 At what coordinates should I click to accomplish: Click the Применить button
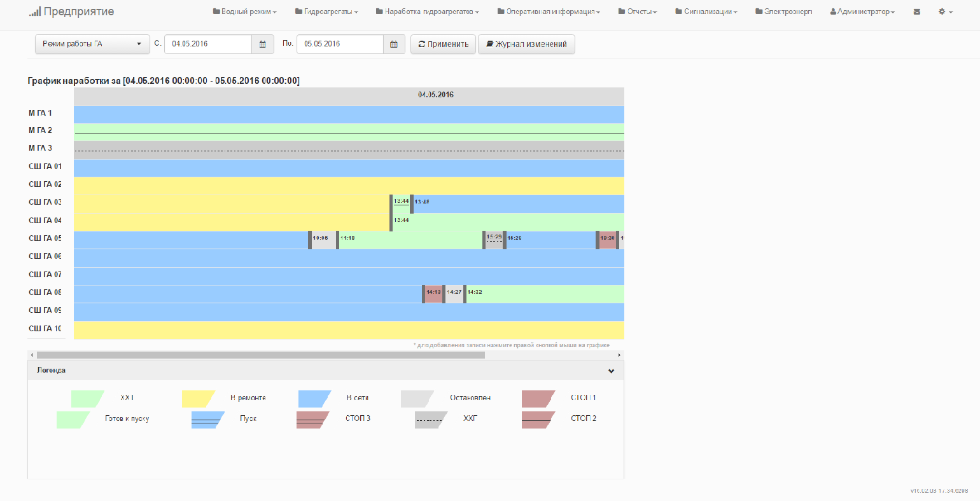[443, 45]
